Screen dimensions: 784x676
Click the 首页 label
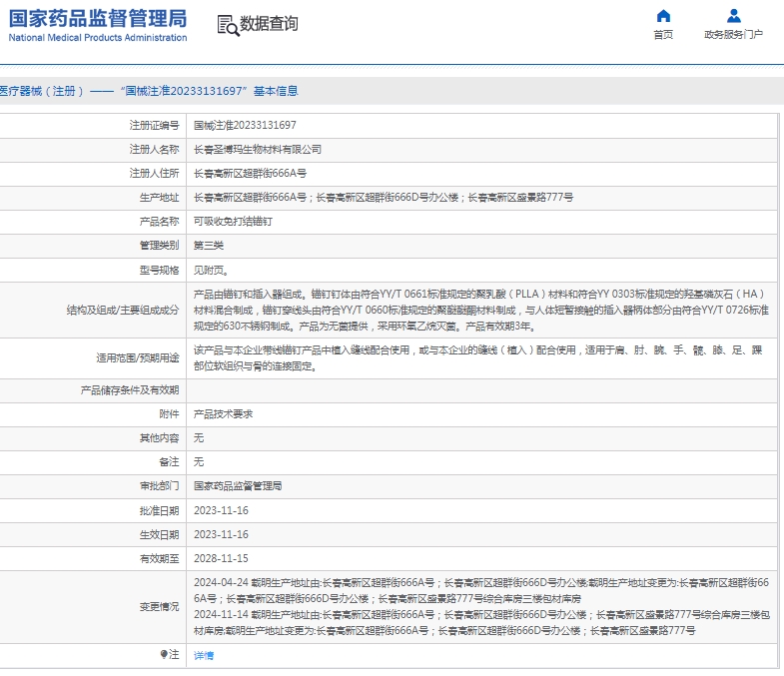(663, 35)
